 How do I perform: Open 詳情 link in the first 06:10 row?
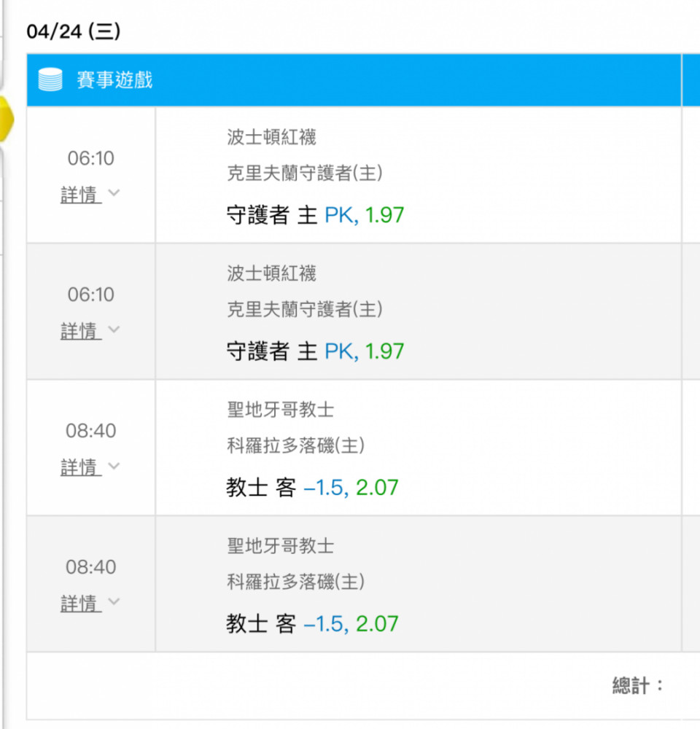point(80,195)
